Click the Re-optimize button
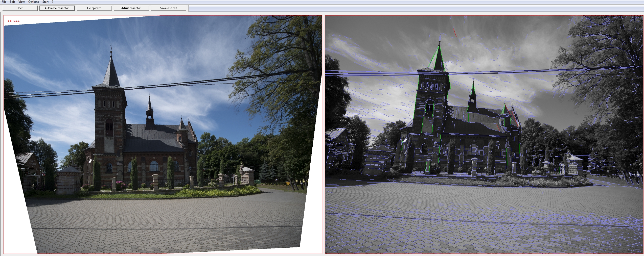 94,8
